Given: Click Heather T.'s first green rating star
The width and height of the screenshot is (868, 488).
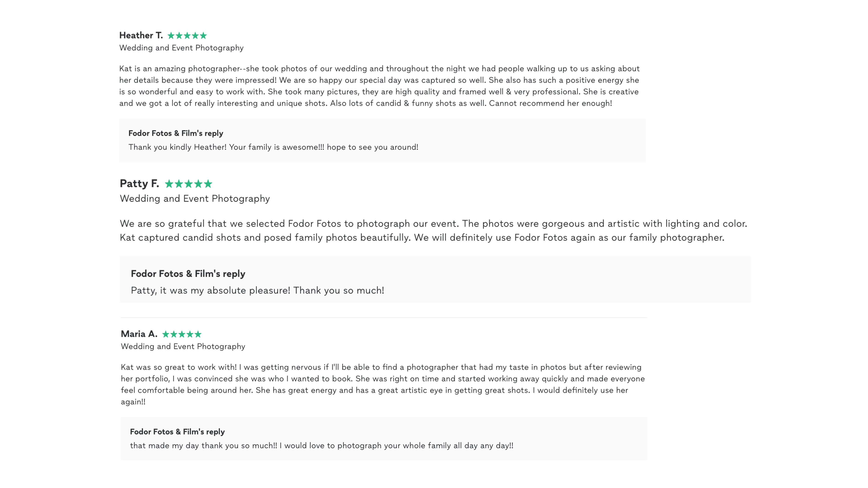Looking at the screenshot, I should [171, 35].
